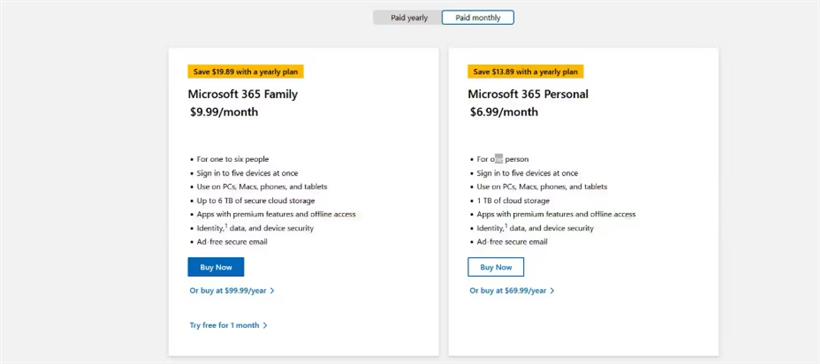Open the $99.99/year purchase link
The width and height of the screenshot is (820, 364).
tap(228, 291)
